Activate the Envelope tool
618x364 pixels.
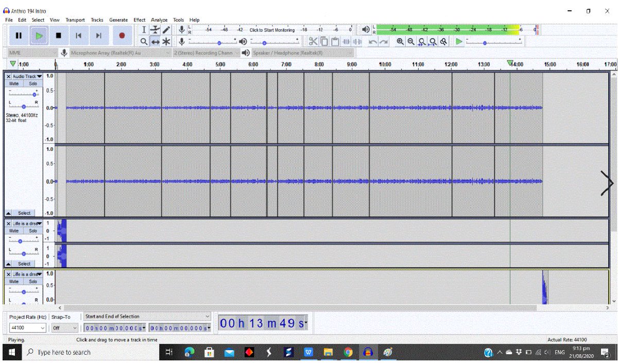(x=154, y=30)
